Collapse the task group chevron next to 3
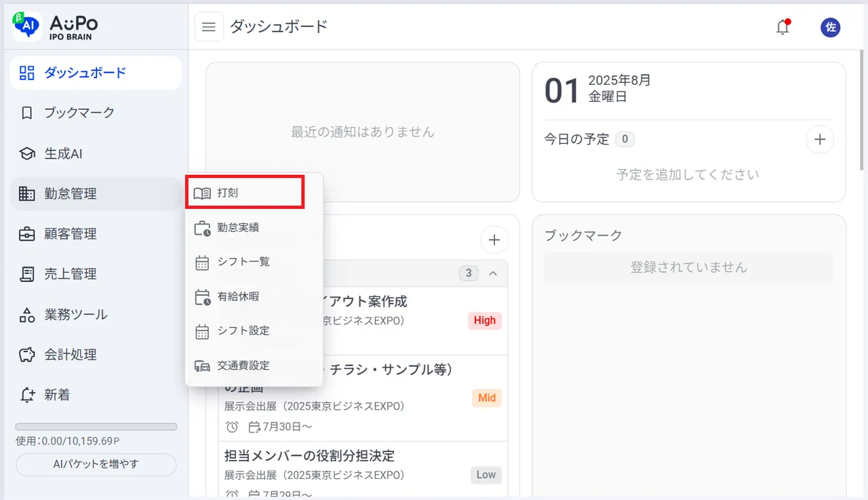Image resolution: width=868 pixels, height=500 pixels. tap(493, 273)
